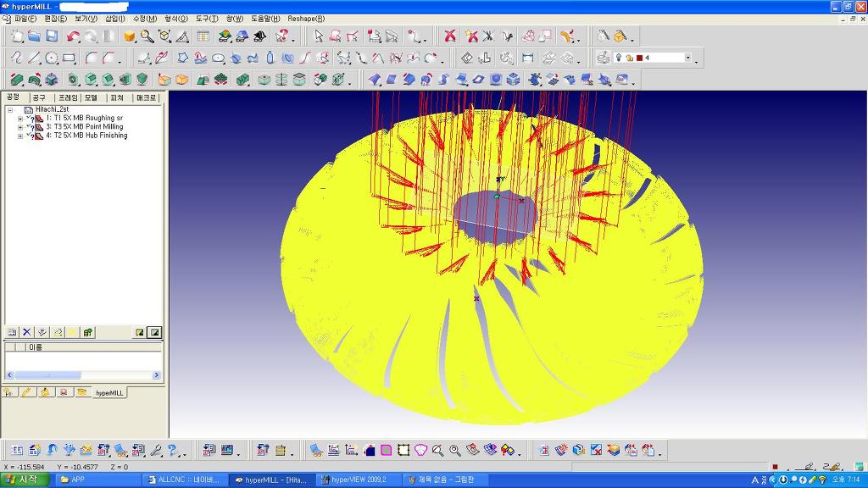This screenshot has height=488, width=868.
Task: Collapse the Hitachi_2st tree node
Action: pyautogui.click(x=10, y=109)
